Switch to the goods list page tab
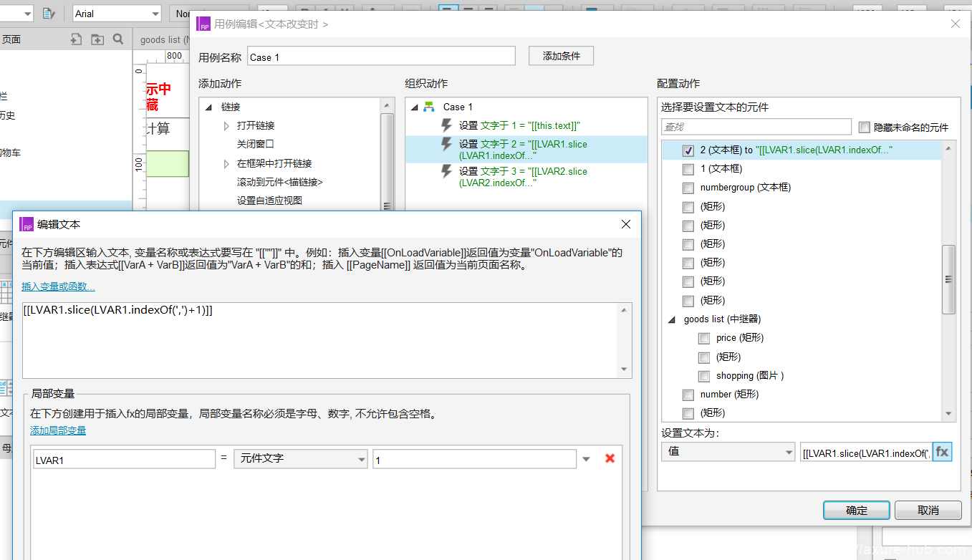972x560 pixels. [164, 39]
